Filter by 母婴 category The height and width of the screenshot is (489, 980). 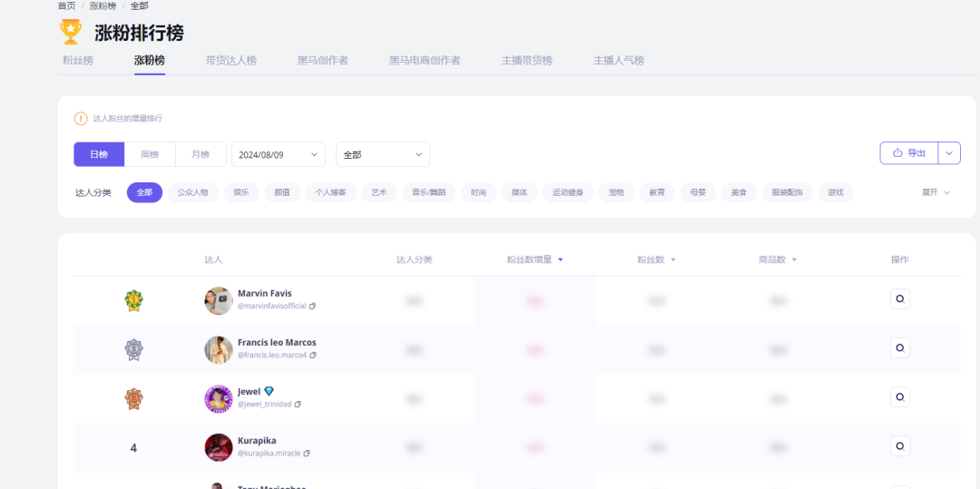tap(698, 192)
